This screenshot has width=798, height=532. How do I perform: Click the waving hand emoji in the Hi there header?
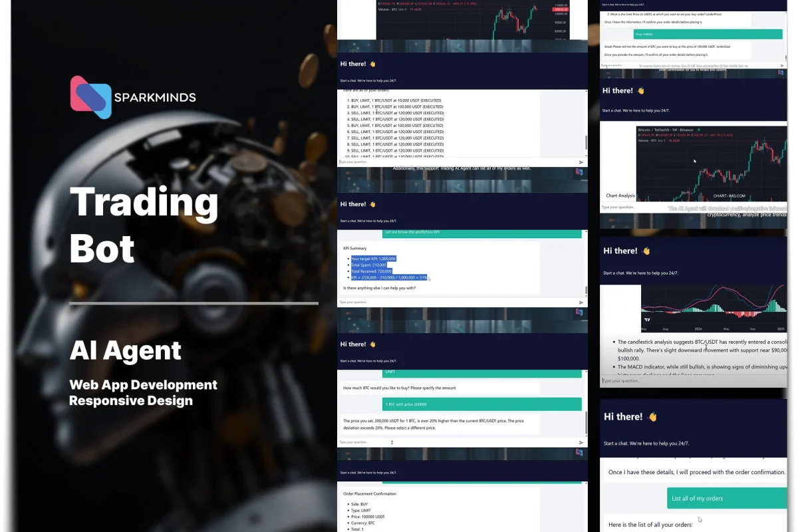(372, 65)
